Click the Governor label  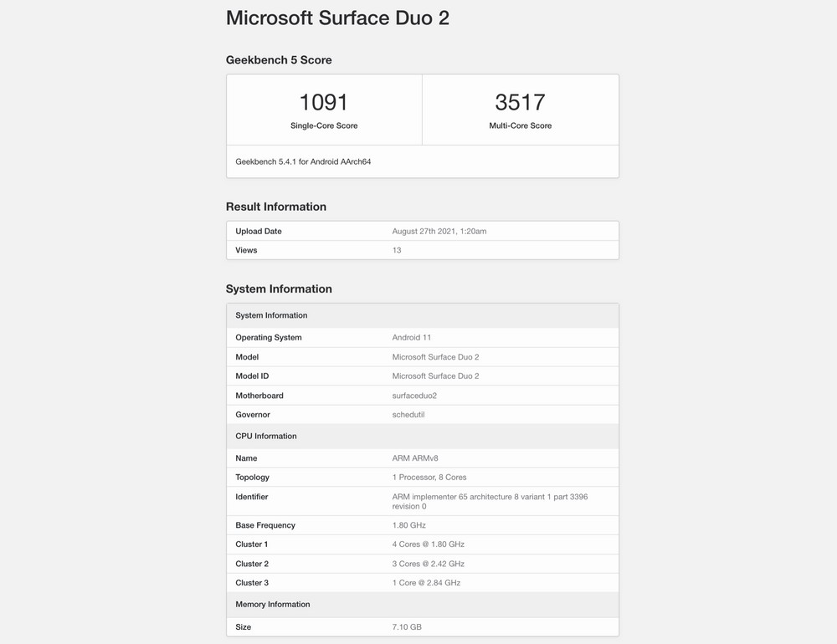tap(253, 415)
